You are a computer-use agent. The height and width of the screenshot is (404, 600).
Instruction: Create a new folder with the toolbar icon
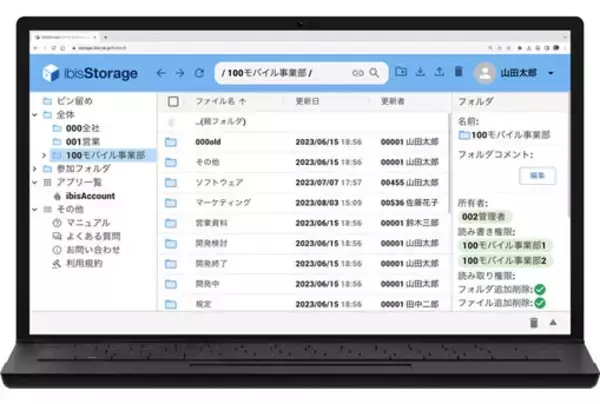[x=401, y=72]
